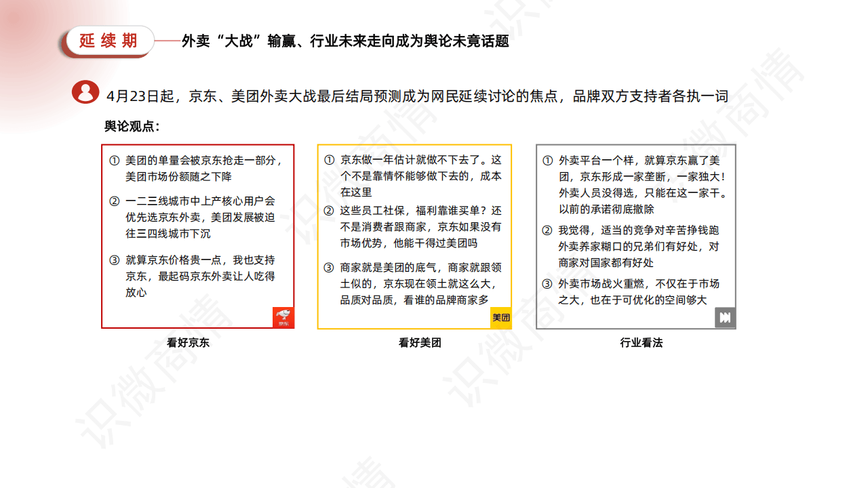The height and width of the screenshot is (488, 868).
Task: Click the 舆论观点 heading
Action: pyautogui.click(x=132, y=127)
